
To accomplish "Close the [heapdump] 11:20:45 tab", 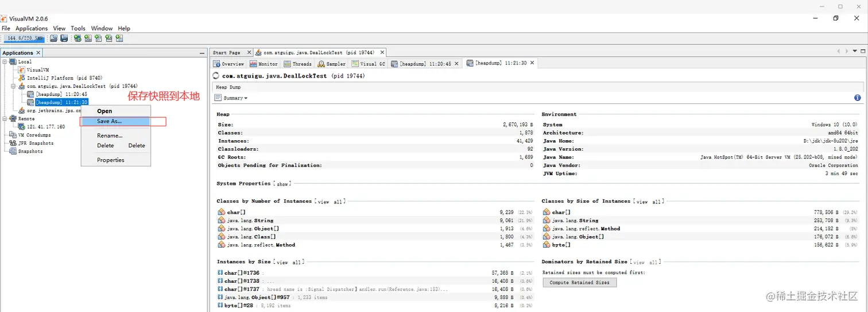I will [x=457, y=63].
